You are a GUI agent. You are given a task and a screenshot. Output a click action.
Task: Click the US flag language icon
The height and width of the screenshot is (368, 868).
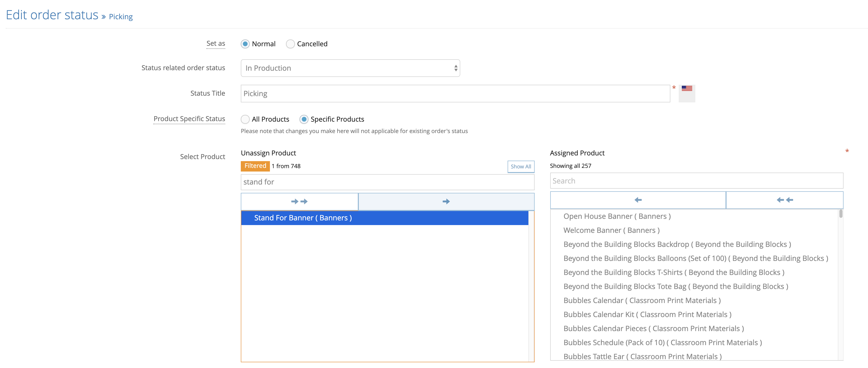(686, 89)
